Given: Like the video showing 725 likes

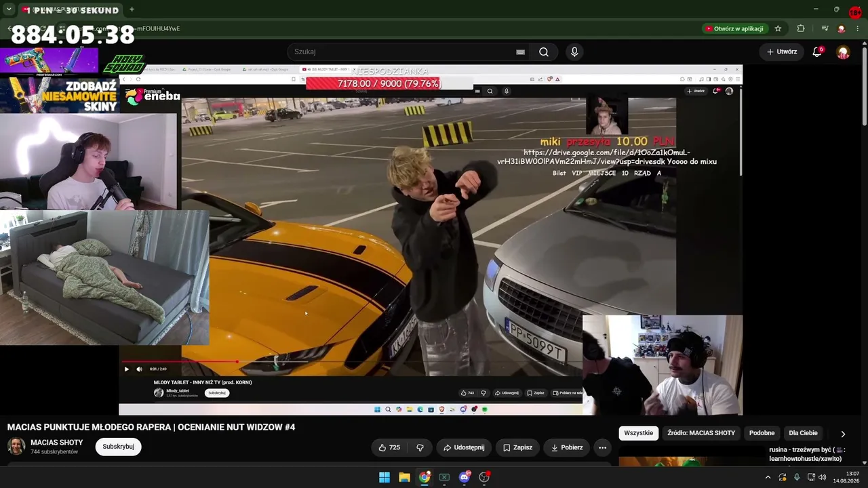Looking at the screenshot, I should pos(389,447).
